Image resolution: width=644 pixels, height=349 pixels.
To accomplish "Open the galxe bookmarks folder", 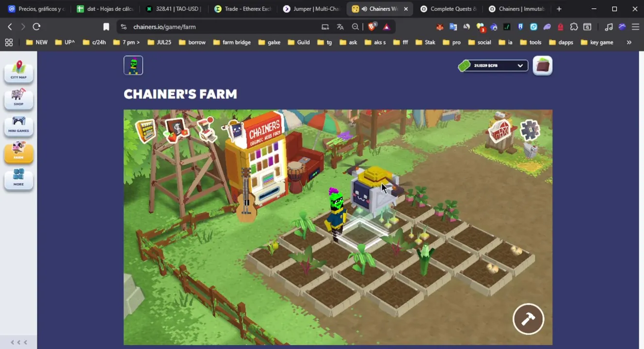I will (x=270, y=42).
